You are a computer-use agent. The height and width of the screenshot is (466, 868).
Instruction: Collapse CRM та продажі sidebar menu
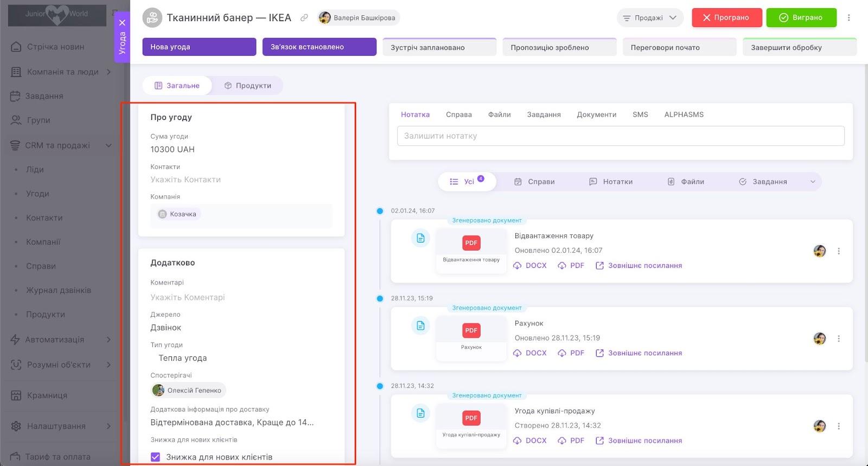(x=108, y=145)
